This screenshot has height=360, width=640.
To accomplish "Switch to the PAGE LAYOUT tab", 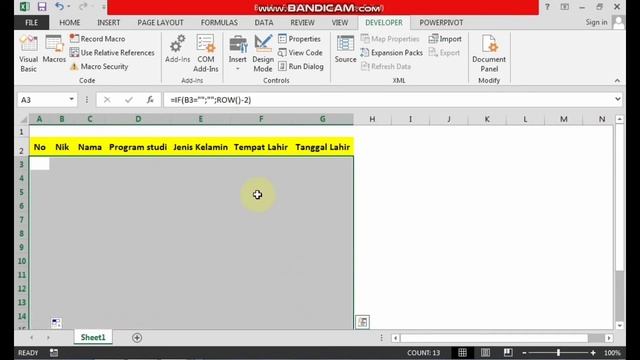I will [160, 22].
